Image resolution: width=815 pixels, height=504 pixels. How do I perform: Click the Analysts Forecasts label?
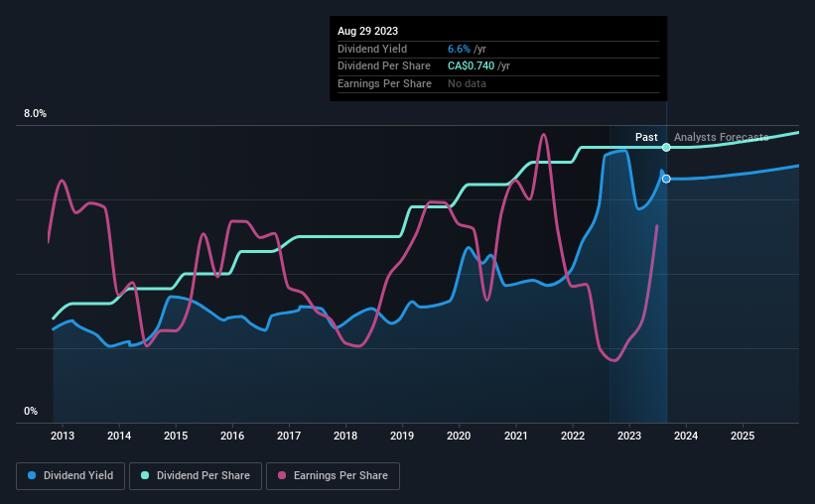click(722, 137)
